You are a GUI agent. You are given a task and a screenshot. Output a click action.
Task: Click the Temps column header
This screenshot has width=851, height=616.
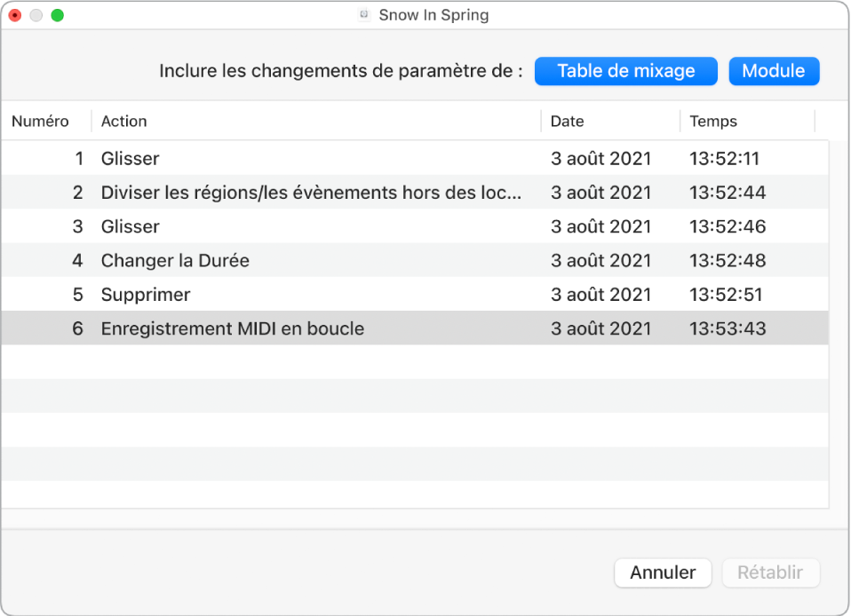[713, 121]
